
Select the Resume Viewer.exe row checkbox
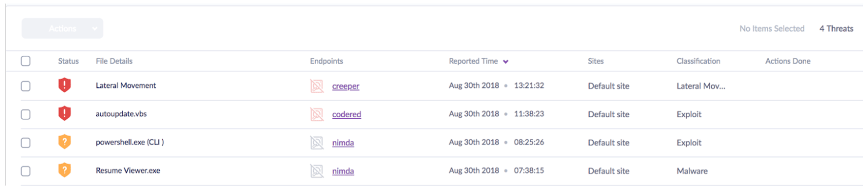(25, 171)
